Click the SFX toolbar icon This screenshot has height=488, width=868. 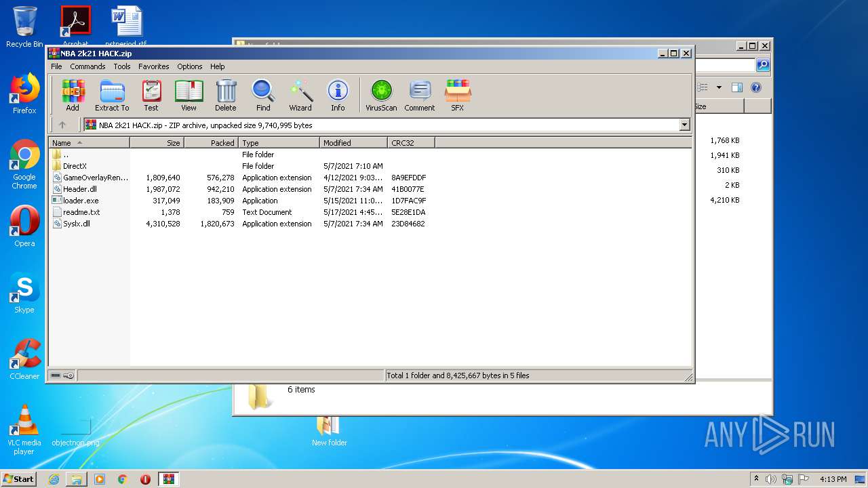click(458, 95)
